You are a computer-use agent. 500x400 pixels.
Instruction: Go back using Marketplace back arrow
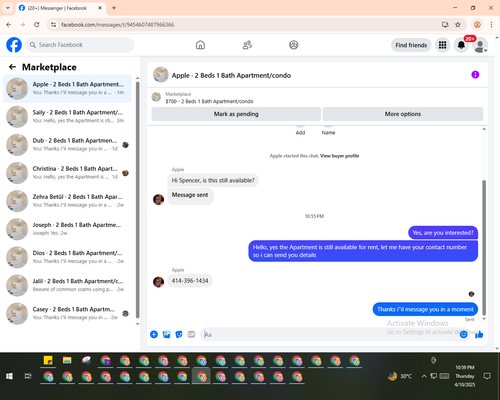click(x=12, y=67)
